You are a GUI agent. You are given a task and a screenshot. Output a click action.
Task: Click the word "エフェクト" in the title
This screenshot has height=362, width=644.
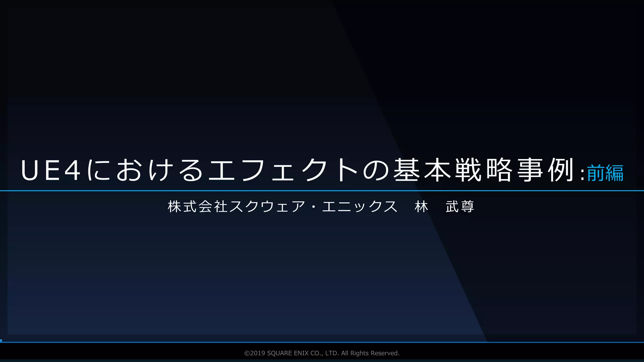point(283,170)
